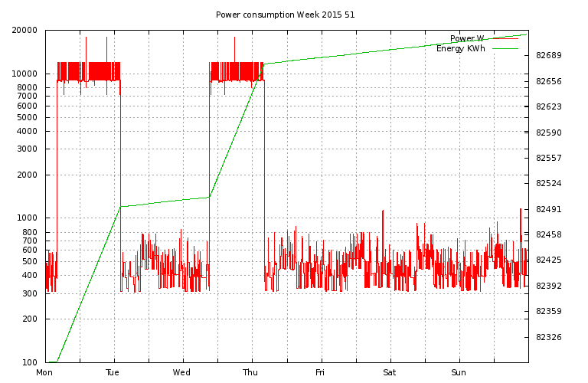Click the "800" left axis label

tap(30, 232)
